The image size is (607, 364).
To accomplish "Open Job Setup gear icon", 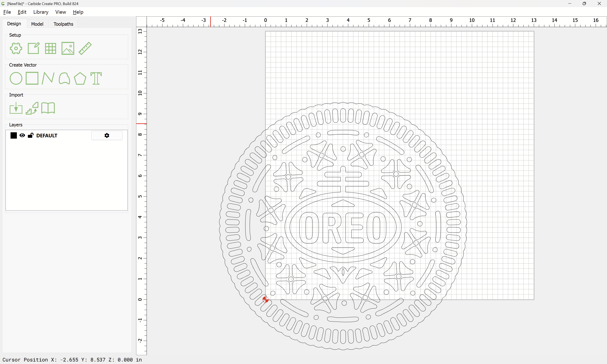I will click(x=16, y=48).
